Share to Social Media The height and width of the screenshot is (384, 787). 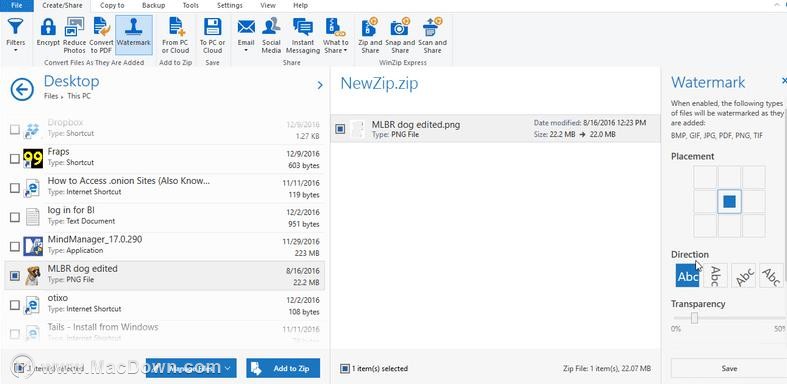click(x=271, y=35)
